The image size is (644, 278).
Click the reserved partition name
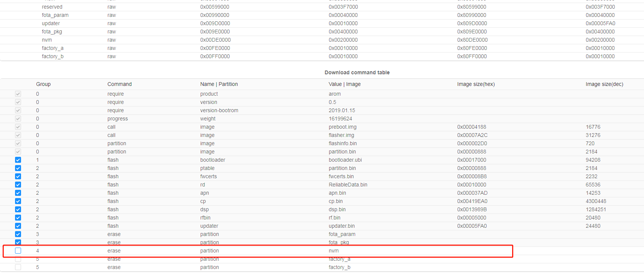coord(52,7)
